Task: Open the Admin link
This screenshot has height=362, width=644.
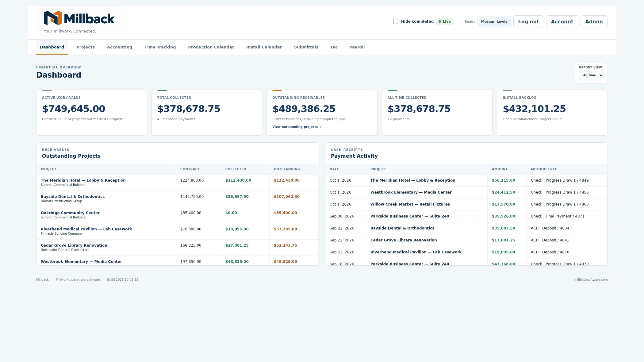Action: (594, 21)
